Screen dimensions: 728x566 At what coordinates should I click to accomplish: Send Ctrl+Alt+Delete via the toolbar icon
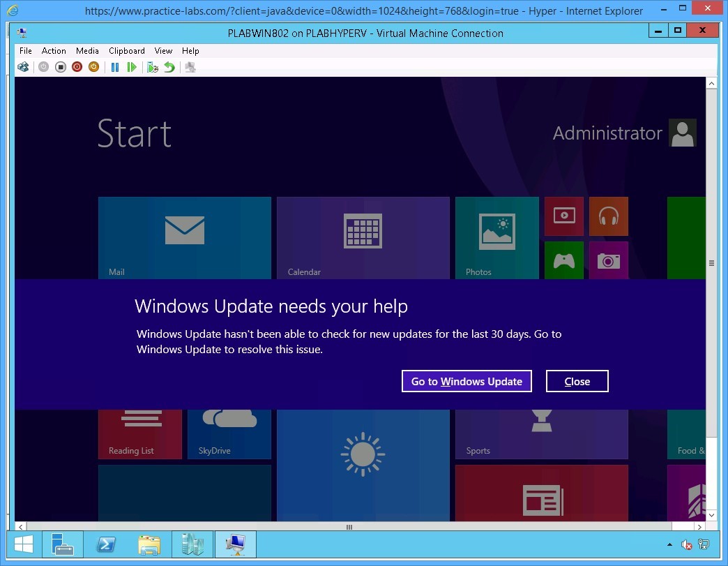pos(22,66)
